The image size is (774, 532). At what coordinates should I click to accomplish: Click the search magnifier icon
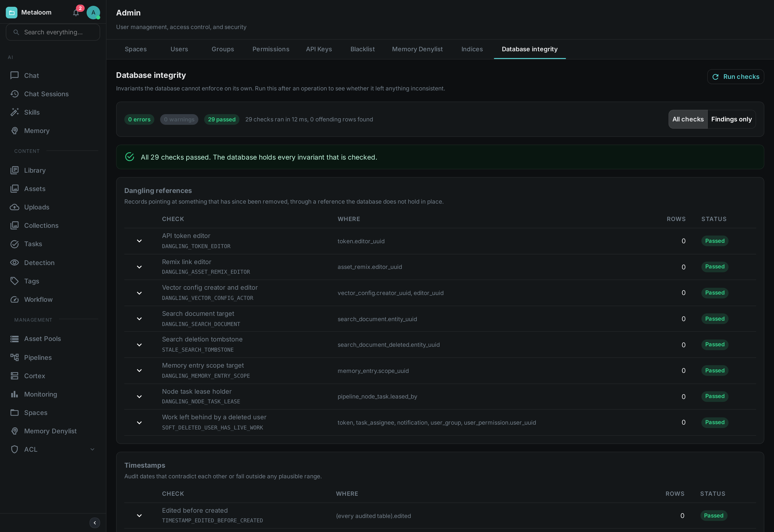point(16,32)
